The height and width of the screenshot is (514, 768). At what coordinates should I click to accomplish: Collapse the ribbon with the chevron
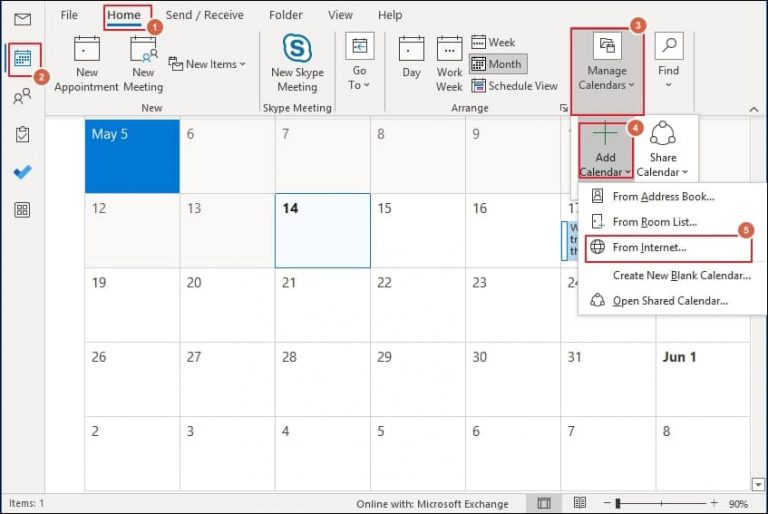tap(754, 109)
